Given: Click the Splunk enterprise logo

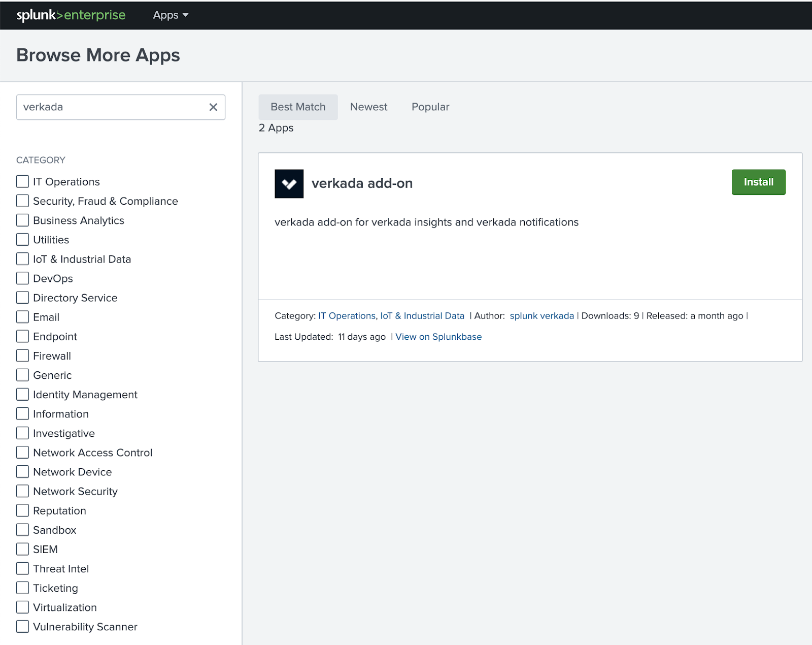Looking at the screenshot, I should click(x=71, y=15).
